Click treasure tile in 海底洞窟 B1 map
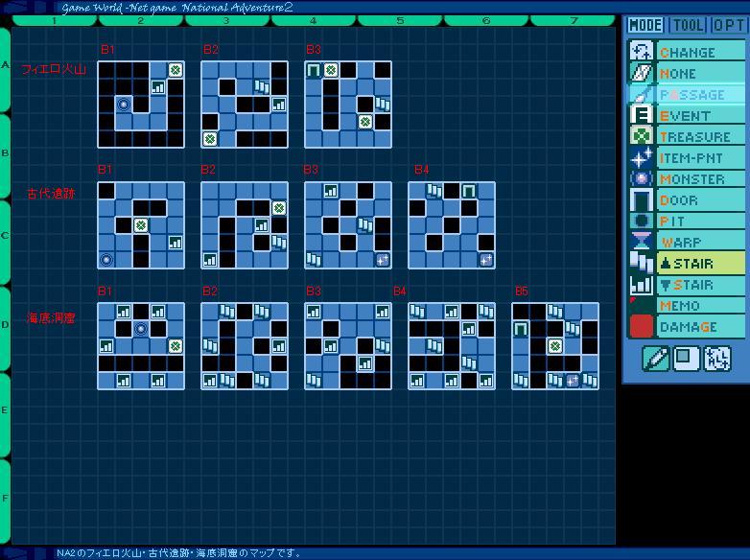Image resolution: width=750 pixels, height=560 pixels. click(x=176, y=346)
